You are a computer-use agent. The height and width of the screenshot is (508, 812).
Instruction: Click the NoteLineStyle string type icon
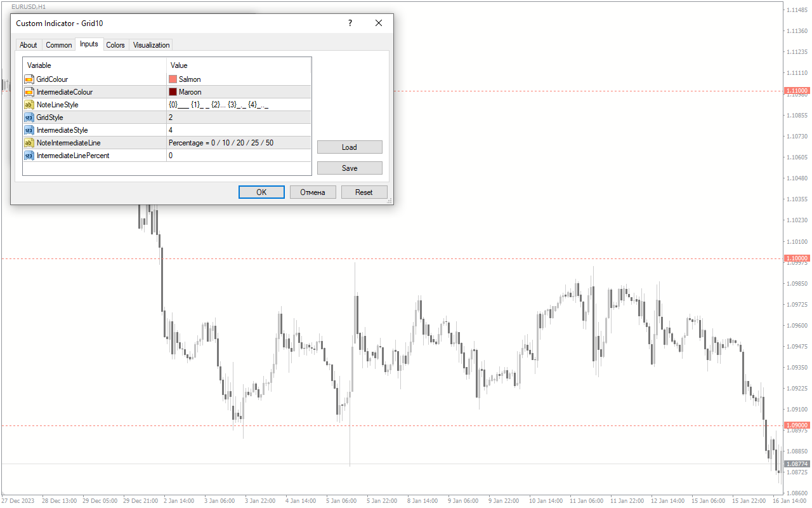point(29,105)
